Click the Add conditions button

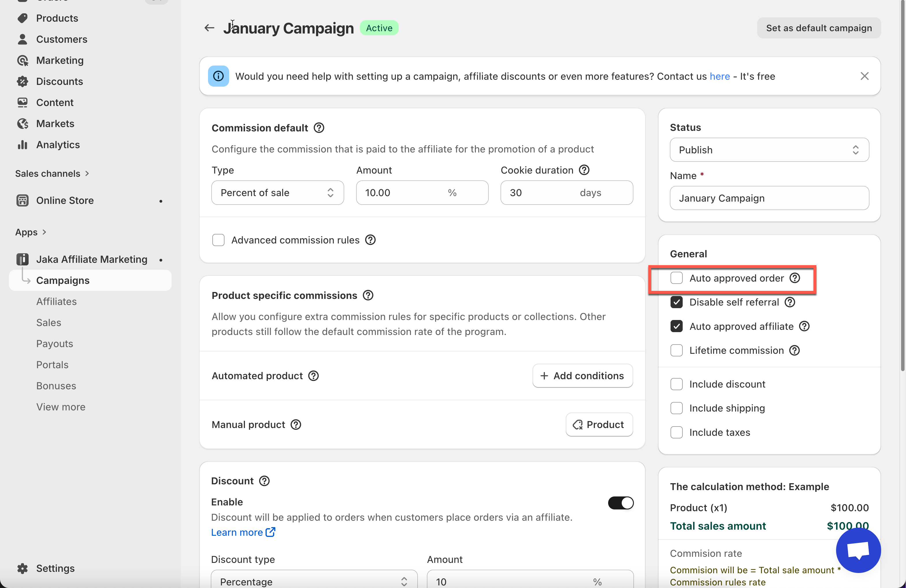coord(582,376)
